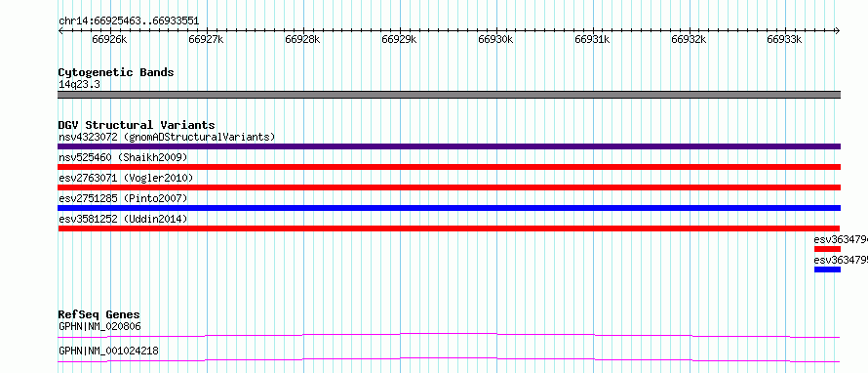Click the nsv4323072 gnomAD purple variant bar
868x373 pixels.
449,146
